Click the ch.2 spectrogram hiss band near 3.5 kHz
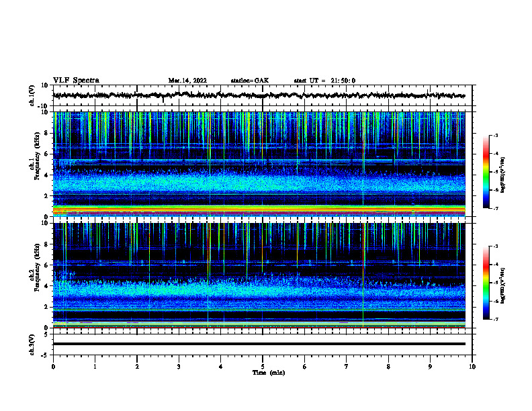Screen dimensions: 532x411 tap(259, 291)
